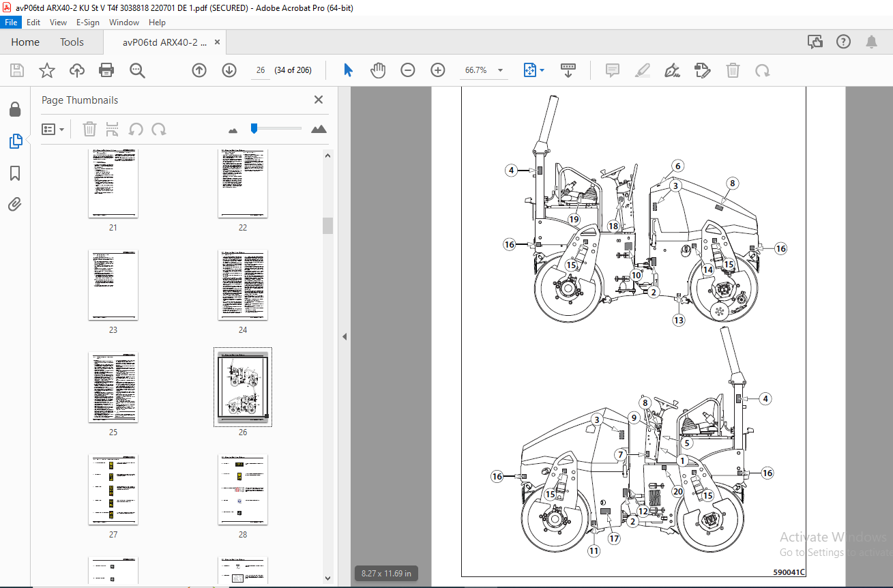Switch to the Tools tab
Image resolution: width=893 pixels, height=588 pixels.
click(72, 42)
